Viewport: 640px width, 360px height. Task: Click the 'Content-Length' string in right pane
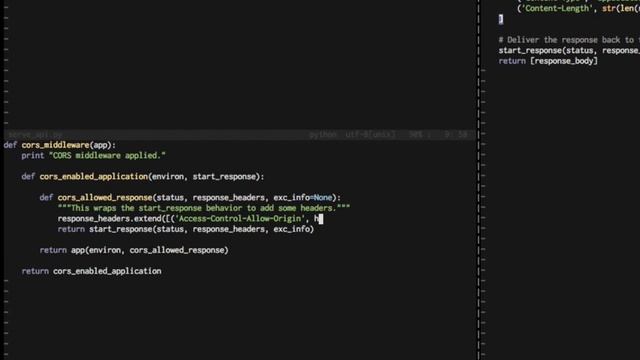coord(557,9)
